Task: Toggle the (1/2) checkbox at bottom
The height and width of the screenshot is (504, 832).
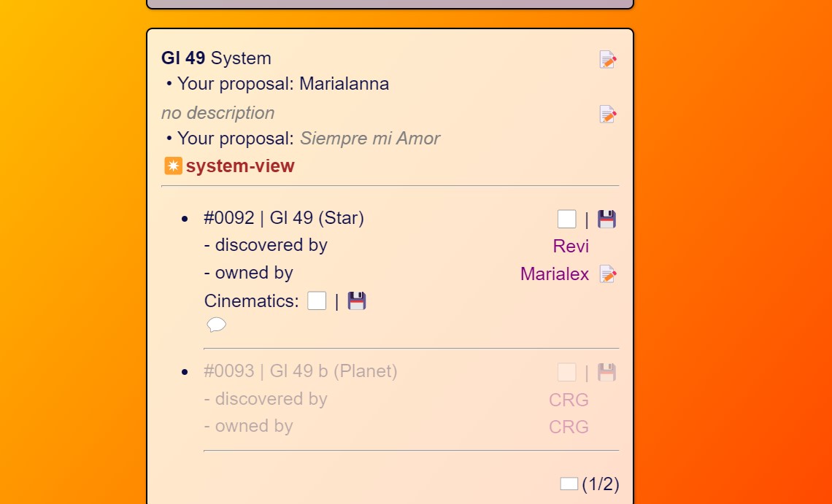Action: click(x=569, y=484)
